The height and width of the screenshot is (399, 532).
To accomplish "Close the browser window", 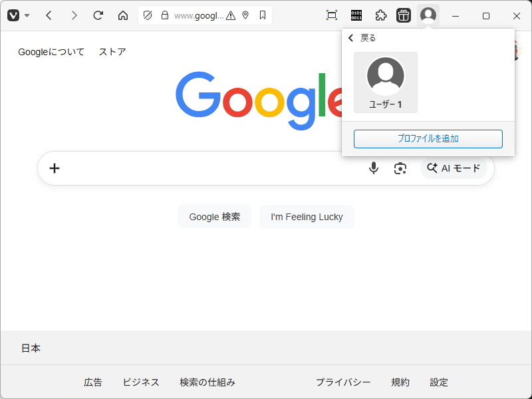I will tap(517, 15).
